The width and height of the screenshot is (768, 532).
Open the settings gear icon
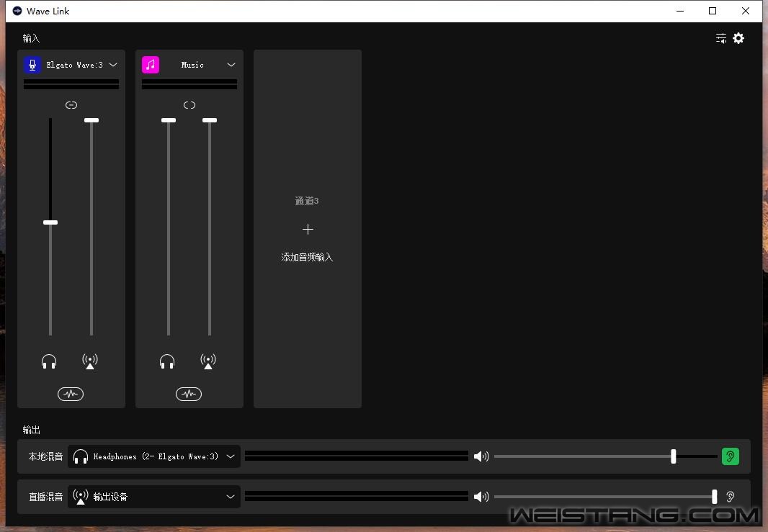click(x=738, y=38)
